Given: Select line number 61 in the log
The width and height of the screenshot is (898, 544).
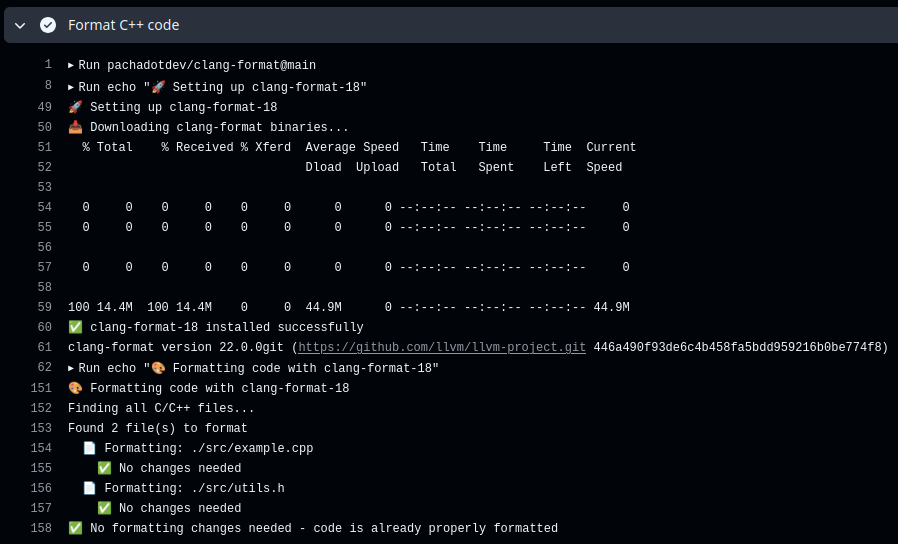Looking at the screenshot, I should pos(44,348).
